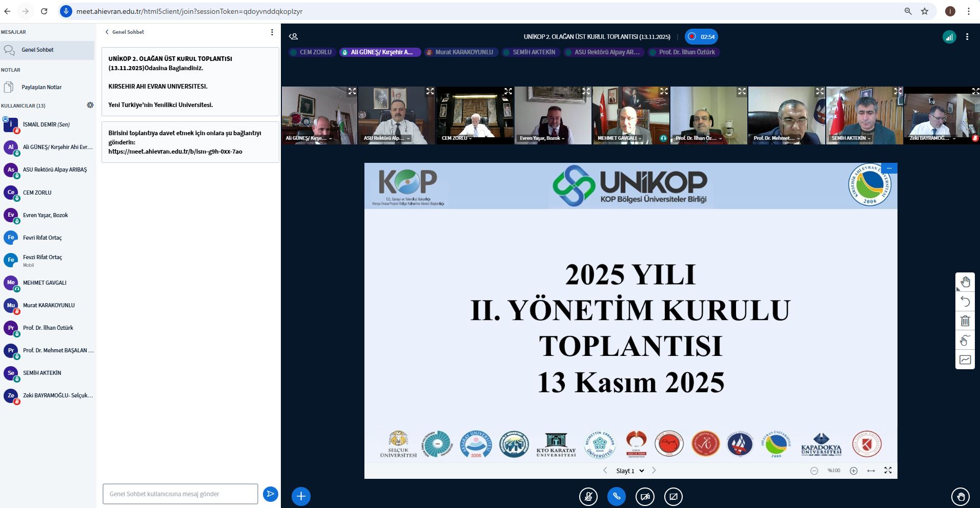Delete all annotations with the trash icon
980x508 pixels.
coord(966,321)
